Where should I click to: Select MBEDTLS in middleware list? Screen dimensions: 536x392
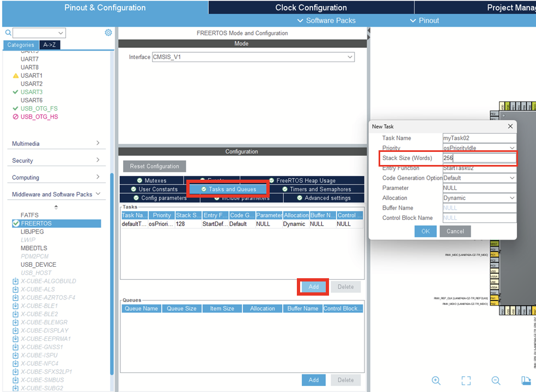point(34,248)
